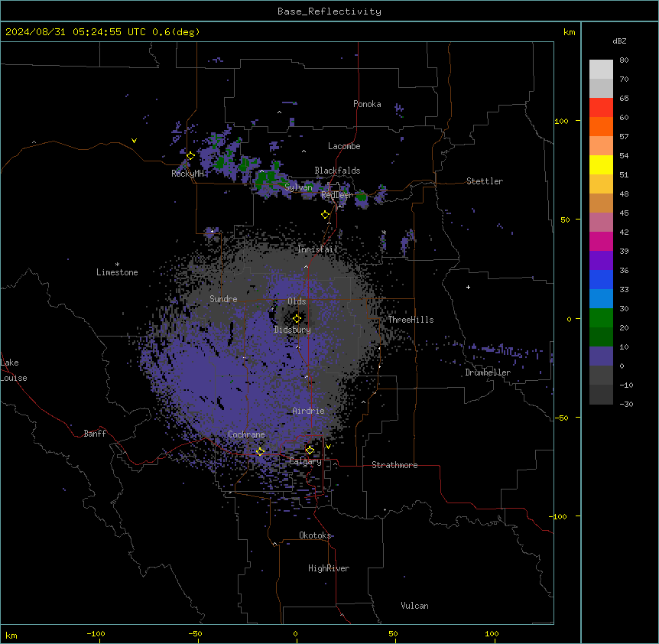659x644 pixels.
Task: Click the dBZ legend heading
Action: pyautogui.click(x=619, y=41)
